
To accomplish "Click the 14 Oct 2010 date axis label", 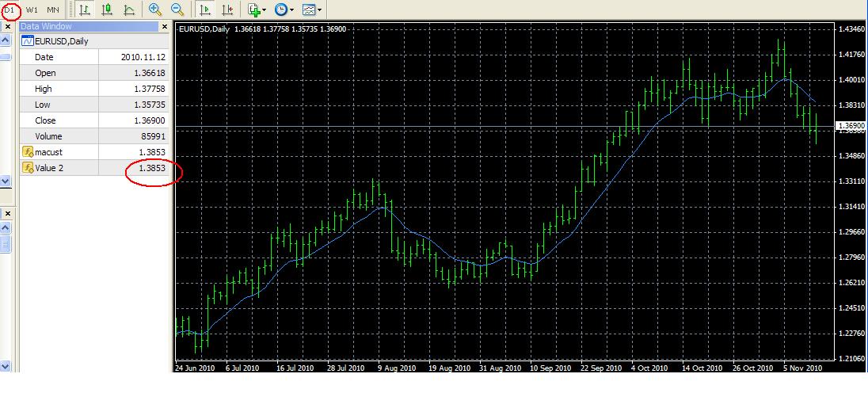I will click(x=702, y=368).
